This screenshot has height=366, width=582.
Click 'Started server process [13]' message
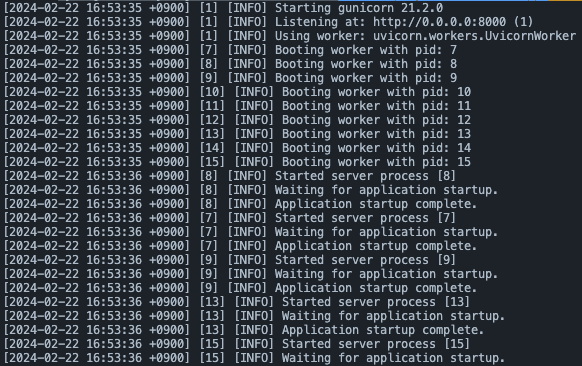pos(376,303)
